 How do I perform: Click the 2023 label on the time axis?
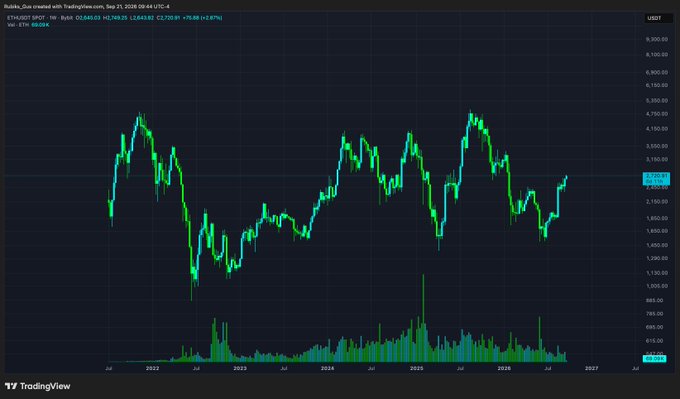pos(240,368)
